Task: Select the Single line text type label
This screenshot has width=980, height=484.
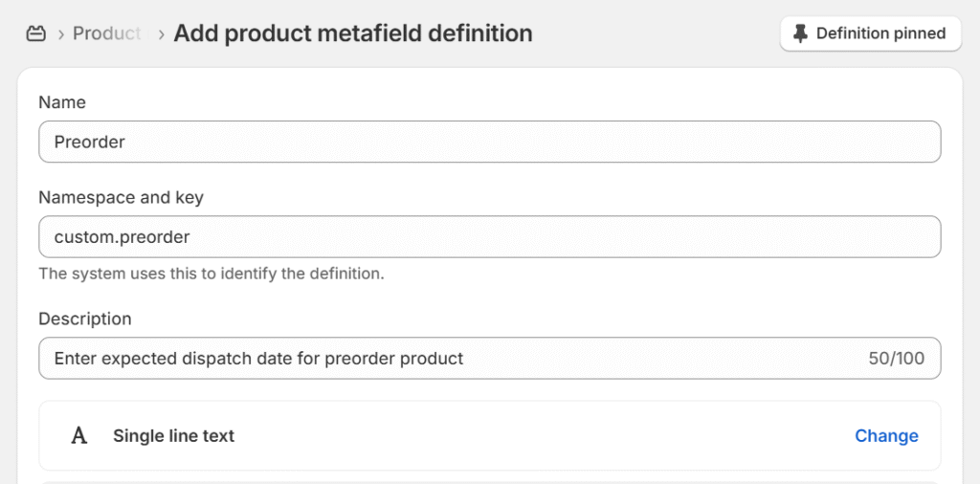Action: pos(173,436)
